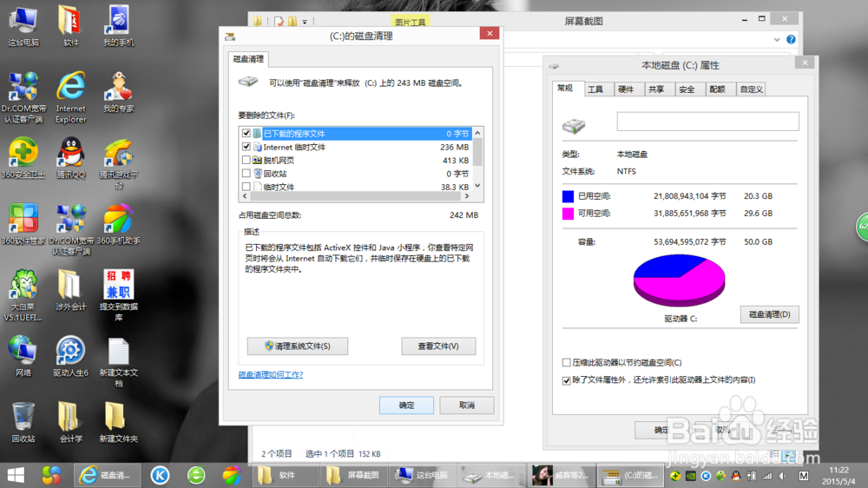The image size is (868, 488).
Task: Open the 360手机助手 desktop icon
Action: coord(118,224)
